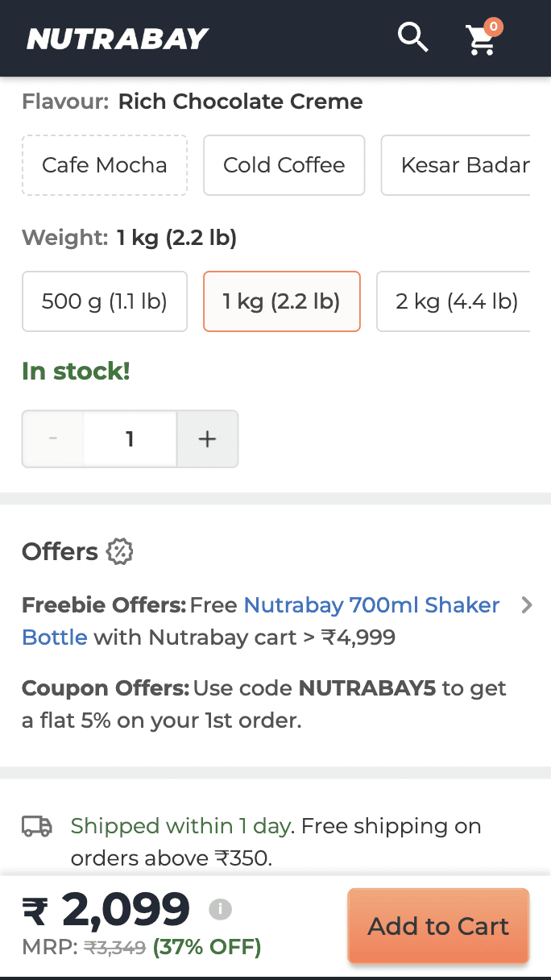The width and height of the screenshot is (551, 980).
Task: Expand freebie offers chevron arrow
Action: pos(527,605)
